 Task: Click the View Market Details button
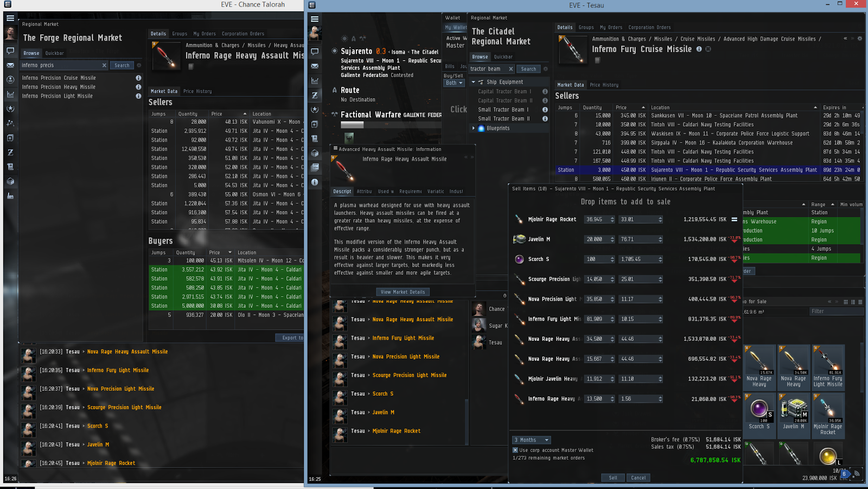[x=403, y=292]
